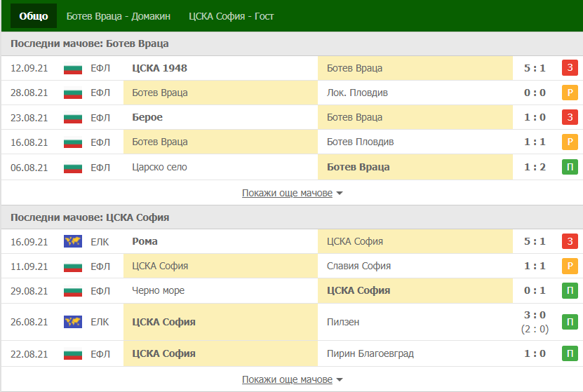
Task: Select the Общо tab
Action: (34, 16)
